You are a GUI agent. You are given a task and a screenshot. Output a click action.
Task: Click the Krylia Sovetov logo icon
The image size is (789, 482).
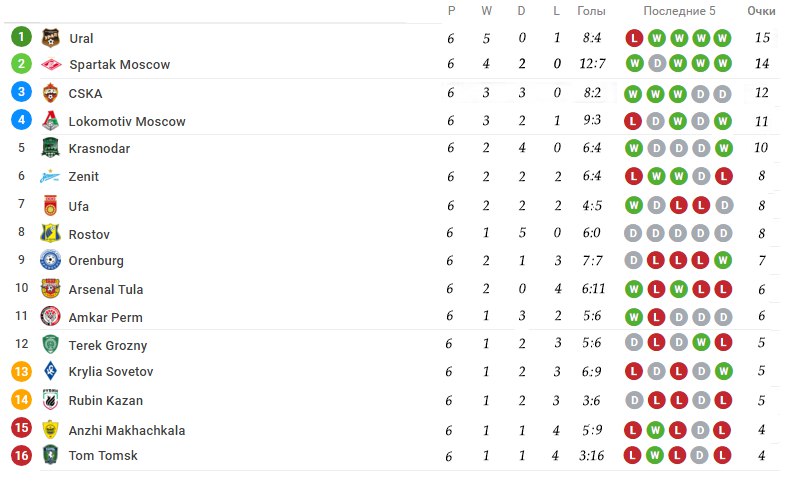50,371
